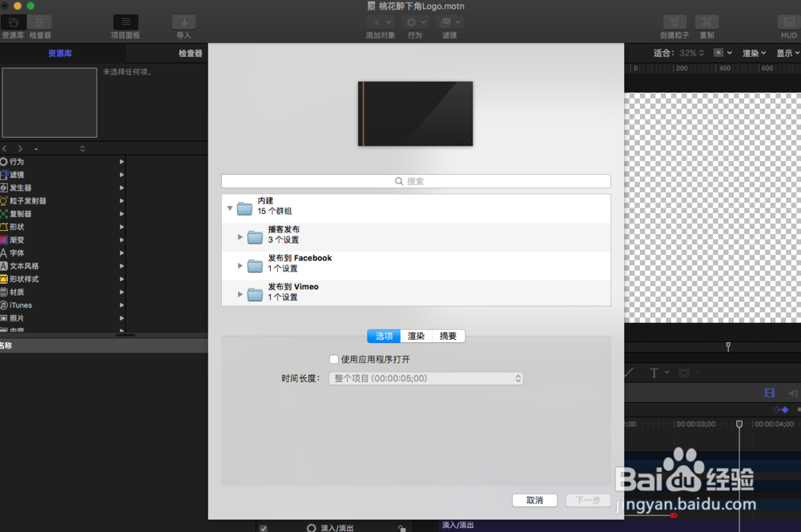Select the 材质 library category

pos(62,292)
